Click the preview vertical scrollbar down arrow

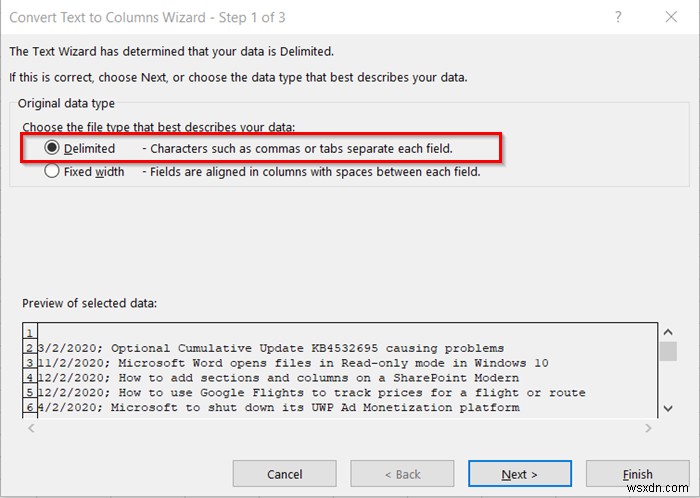tap(668, 409)
